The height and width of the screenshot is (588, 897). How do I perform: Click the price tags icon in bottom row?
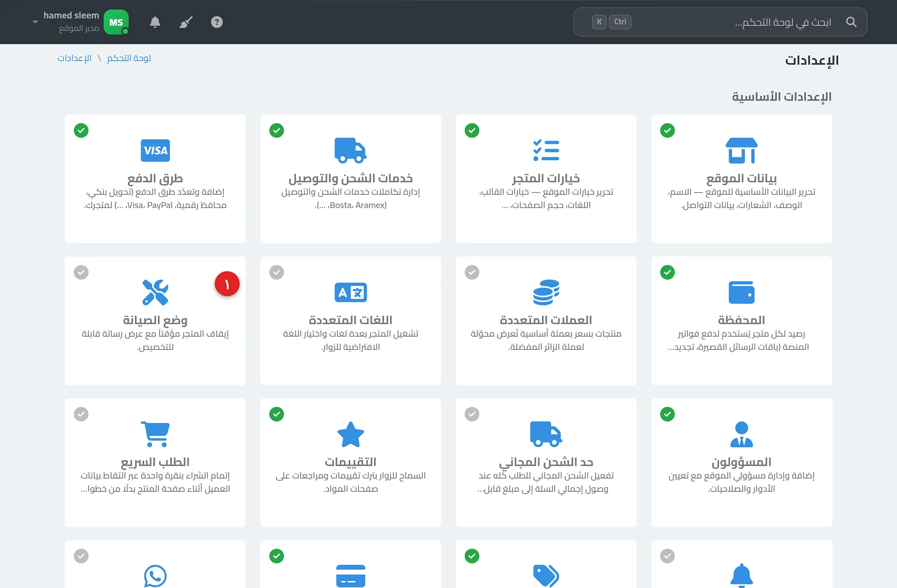546,576
